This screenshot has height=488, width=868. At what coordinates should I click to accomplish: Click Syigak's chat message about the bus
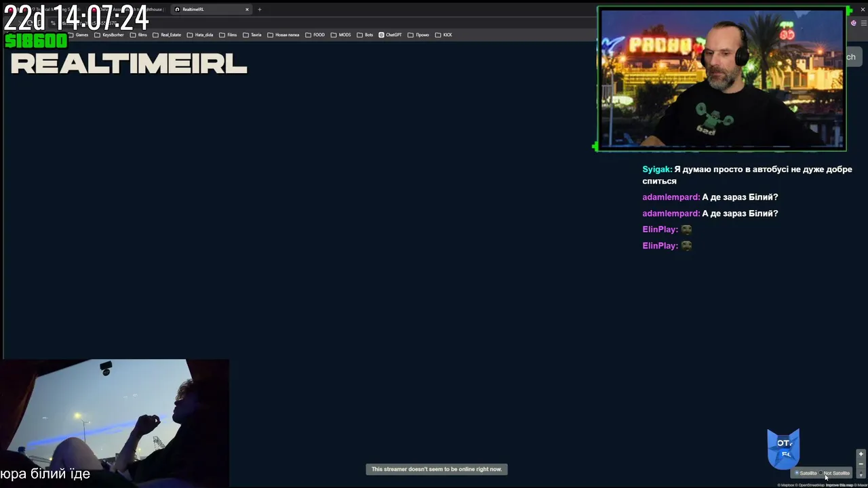747,175
